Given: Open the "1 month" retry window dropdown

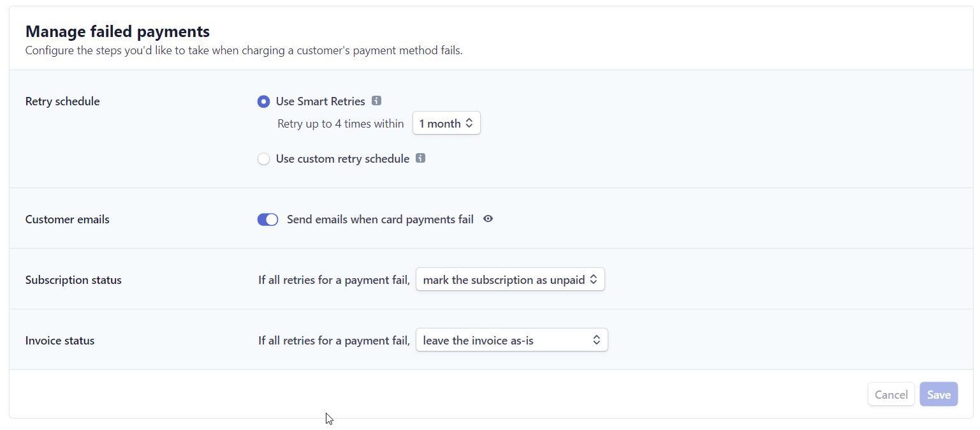Looking at the screenshot, I should (x=446, y=122).
